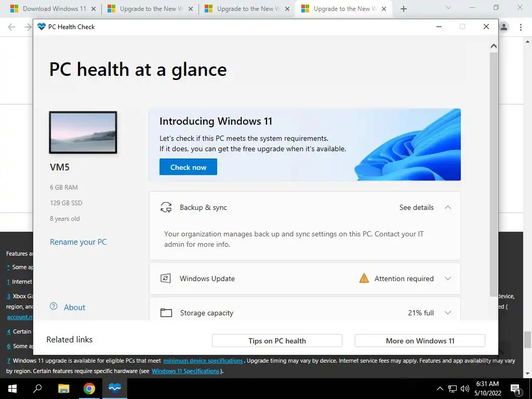Open Chrome profile avatar icon

tap(504, 27)
